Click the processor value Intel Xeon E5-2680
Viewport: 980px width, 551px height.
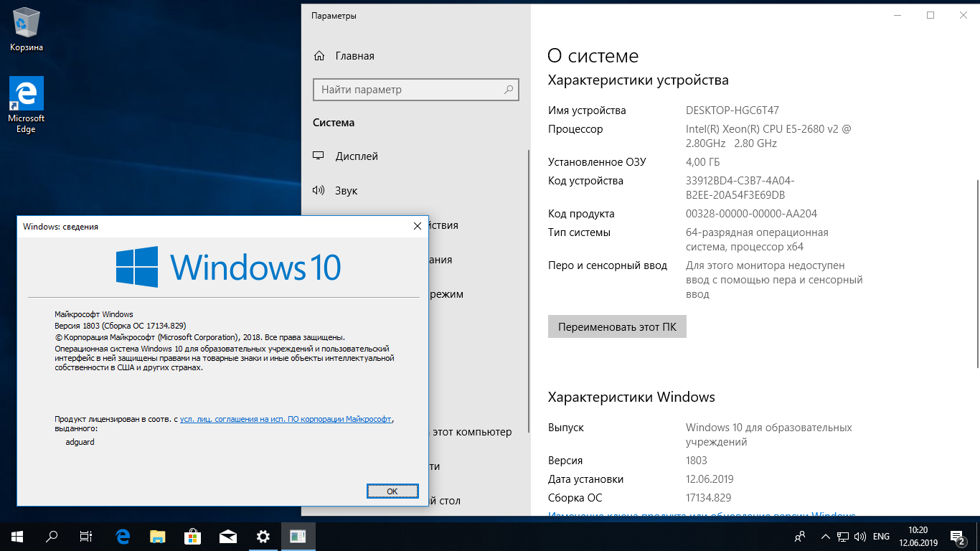click(x=768, y=136)
